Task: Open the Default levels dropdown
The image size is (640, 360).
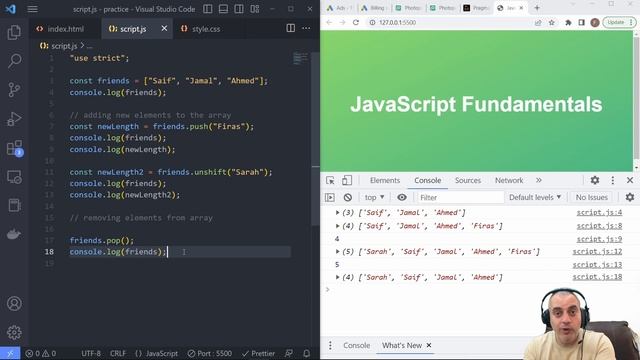Action: 535,198
